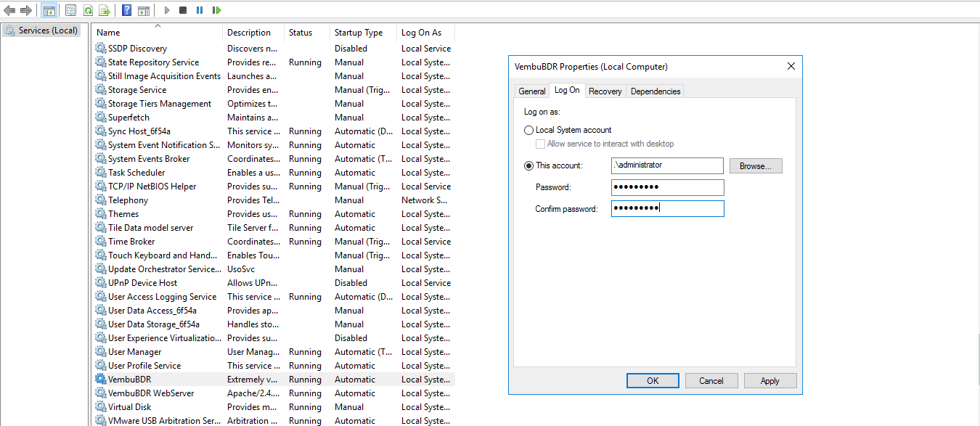Screen dimensions: 980x426
Task: Click the gear icon beside Storage Service
Action: (101, 90)
